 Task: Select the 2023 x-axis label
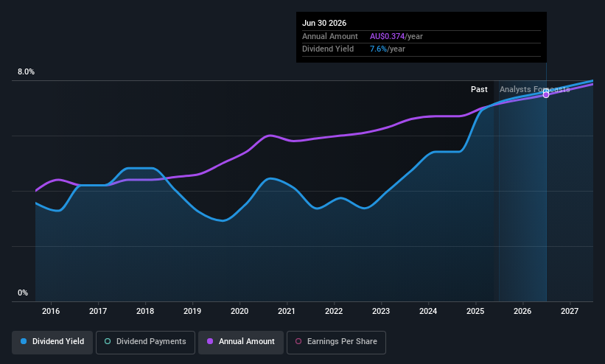pyautogui.click(x=381, y=311)
